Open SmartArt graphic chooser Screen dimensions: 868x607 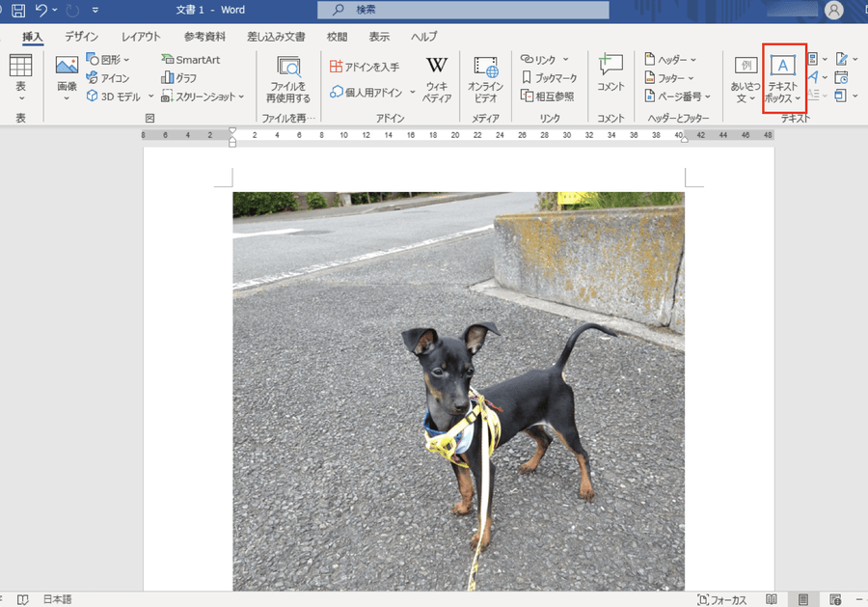click(x=191, y=59)
